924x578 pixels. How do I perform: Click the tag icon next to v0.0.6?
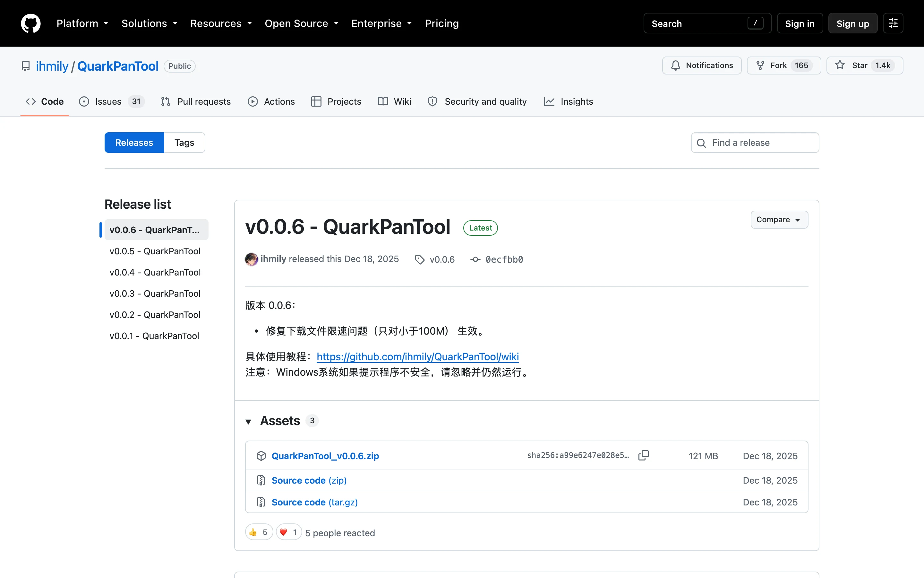click(420, 259)
